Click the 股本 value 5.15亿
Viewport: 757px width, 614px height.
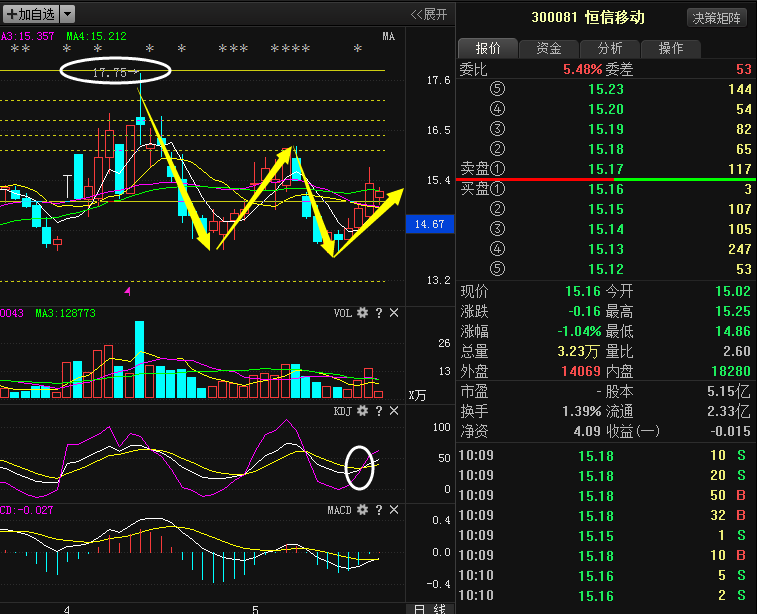pyautogui.click(x=729, y=391)
